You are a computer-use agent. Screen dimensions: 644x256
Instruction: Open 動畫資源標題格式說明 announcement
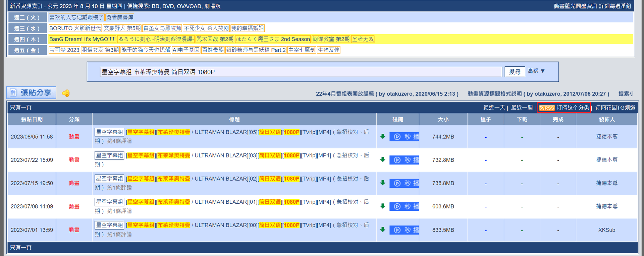tap(538, 94)
